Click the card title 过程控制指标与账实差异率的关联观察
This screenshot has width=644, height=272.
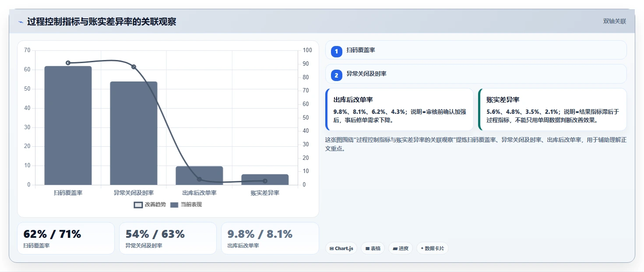coord(102,22)
